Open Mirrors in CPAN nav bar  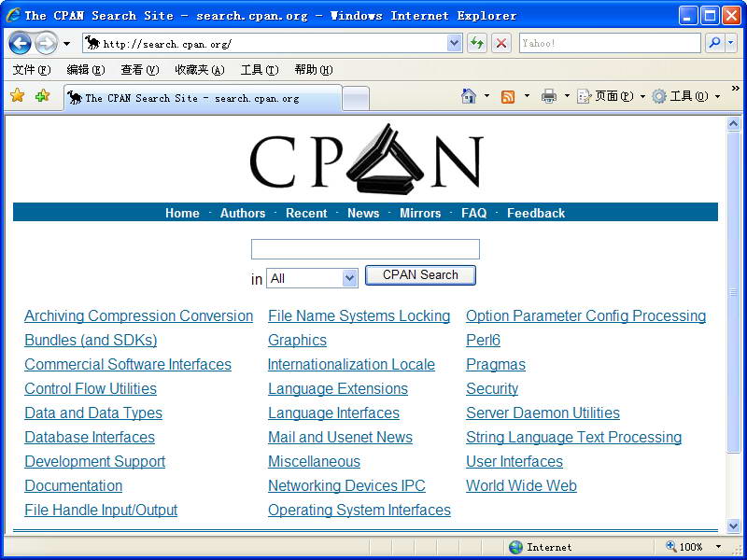point(420,213)
